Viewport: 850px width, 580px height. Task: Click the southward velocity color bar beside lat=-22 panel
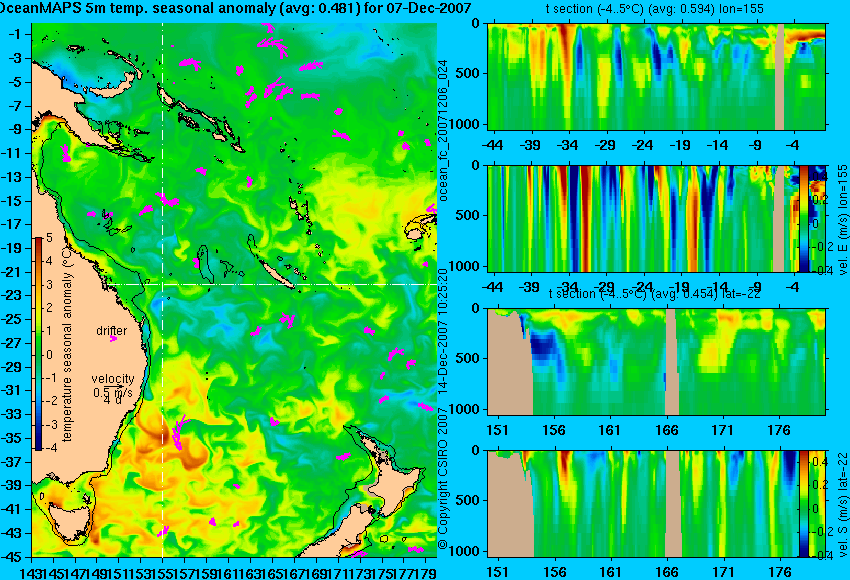pos(803,504)
